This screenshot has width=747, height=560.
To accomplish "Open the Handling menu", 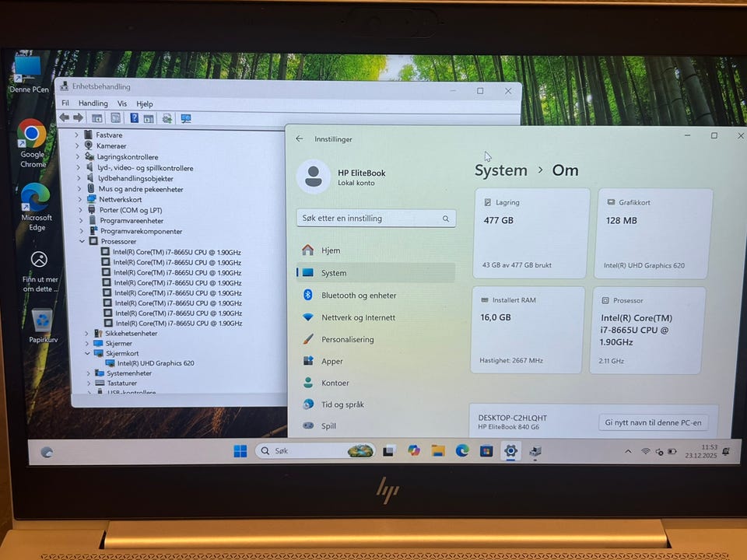I will pos(93,103).
